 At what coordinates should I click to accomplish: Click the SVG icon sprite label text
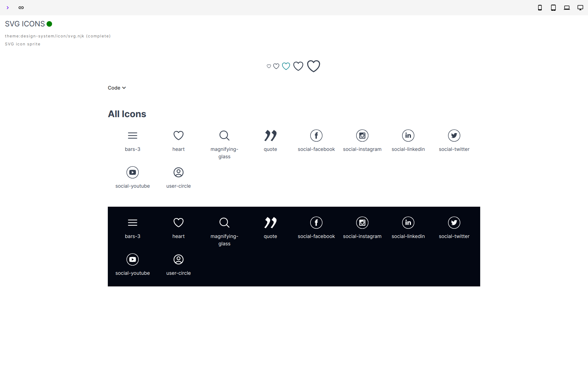22,44
